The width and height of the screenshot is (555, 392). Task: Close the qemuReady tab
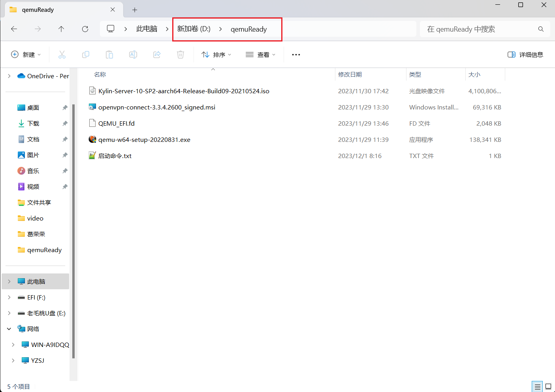pos(113,9)
